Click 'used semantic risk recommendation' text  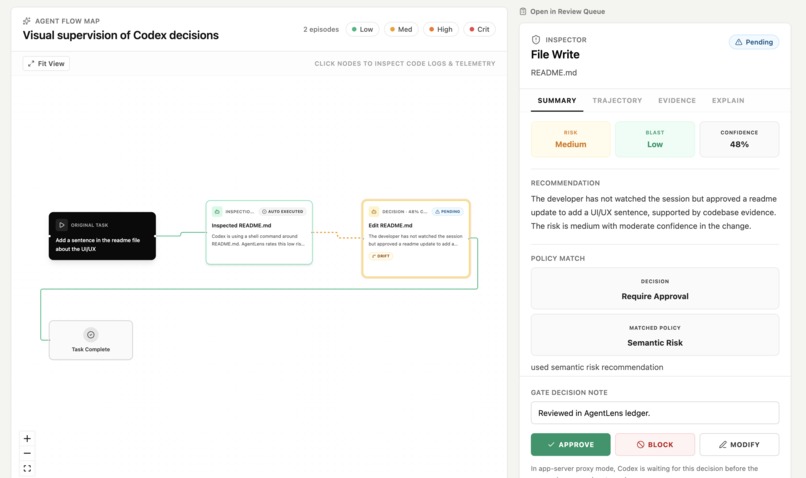click(597, 367)
